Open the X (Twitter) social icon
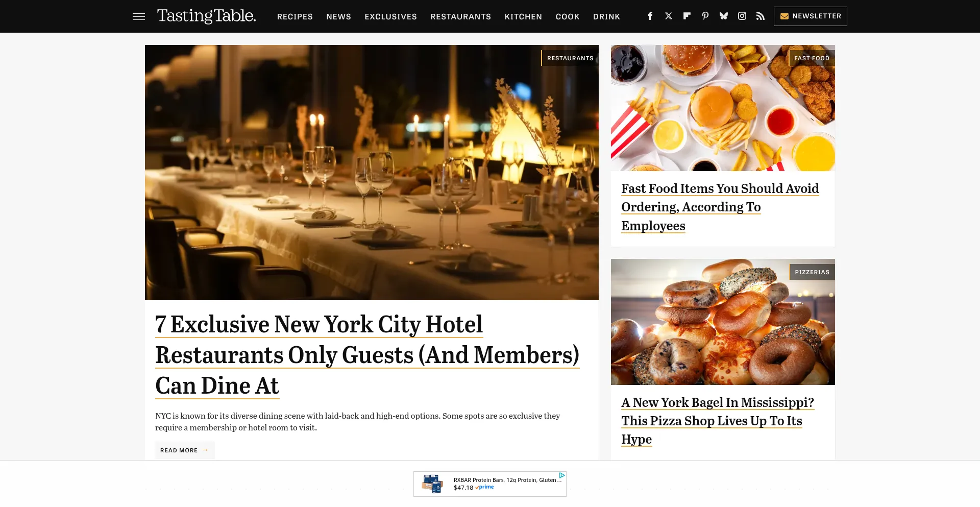The image size is (980, 507). (x=669, y=16)
